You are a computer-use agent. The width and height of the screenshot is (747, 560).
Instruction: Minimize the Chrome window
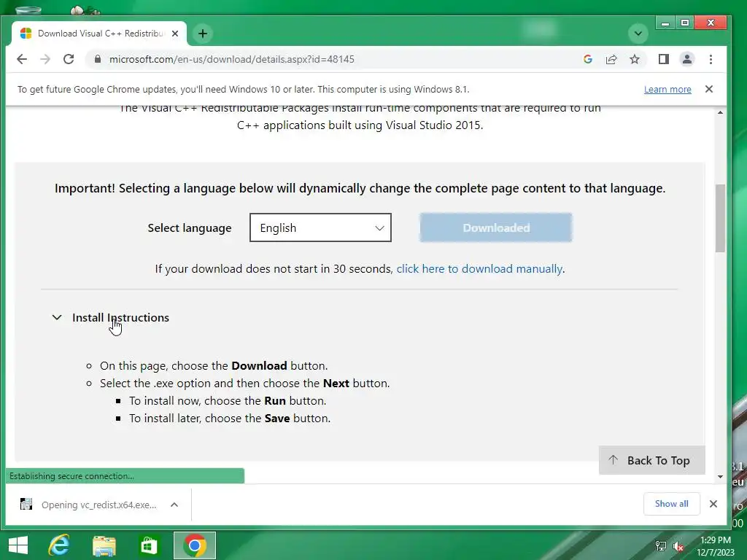[x=665, y=23]
